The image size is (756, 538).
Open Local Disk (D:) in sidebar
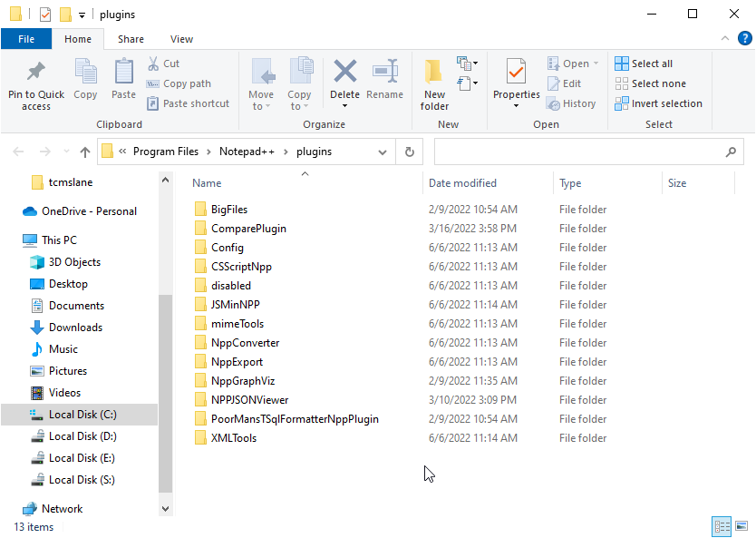point(82,436)
